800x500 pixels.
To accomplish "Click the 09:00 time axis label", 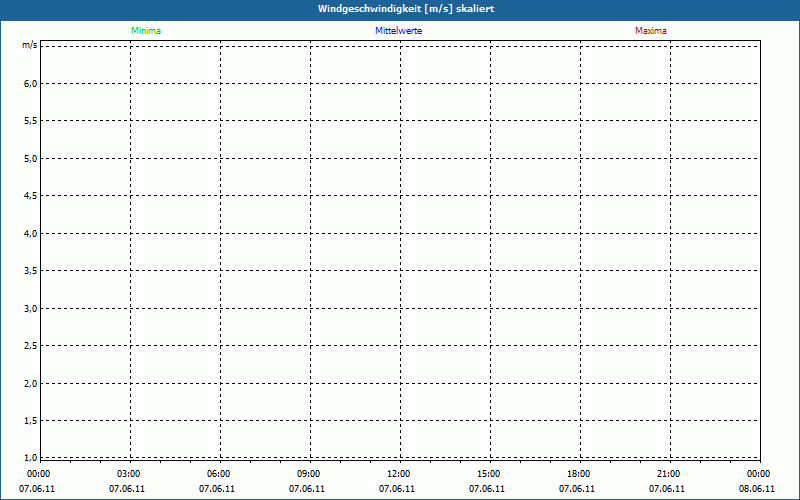I will 308,474.
